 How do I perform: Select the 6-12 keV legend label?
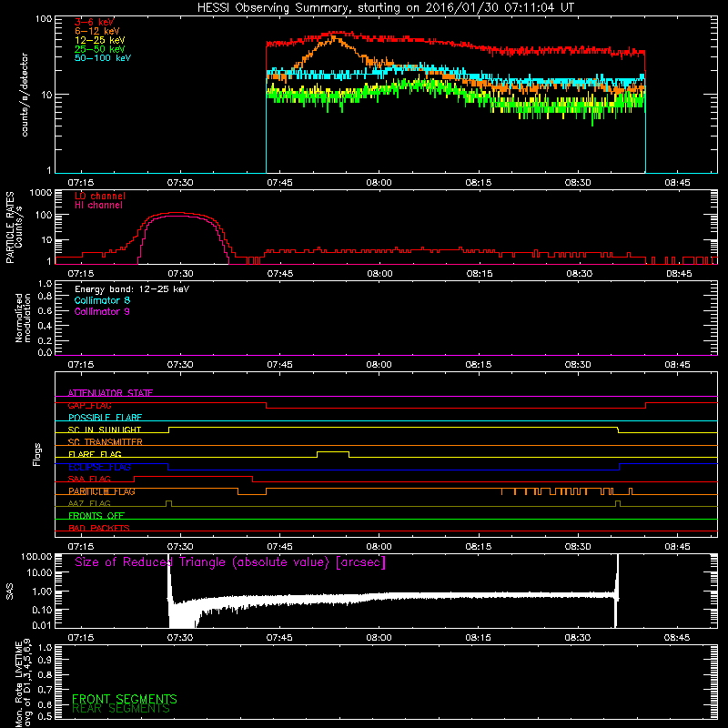[x=97, y=31]
